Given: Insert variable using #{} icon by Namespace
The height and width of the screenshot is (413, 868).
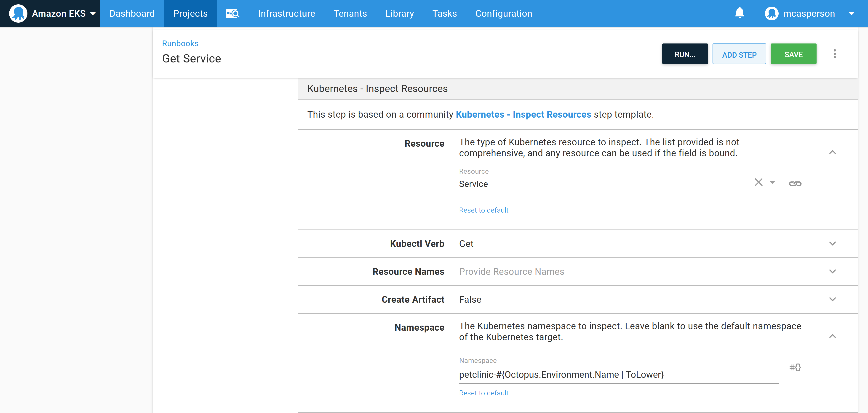Looking at the screenshot, I should point(795,367).
